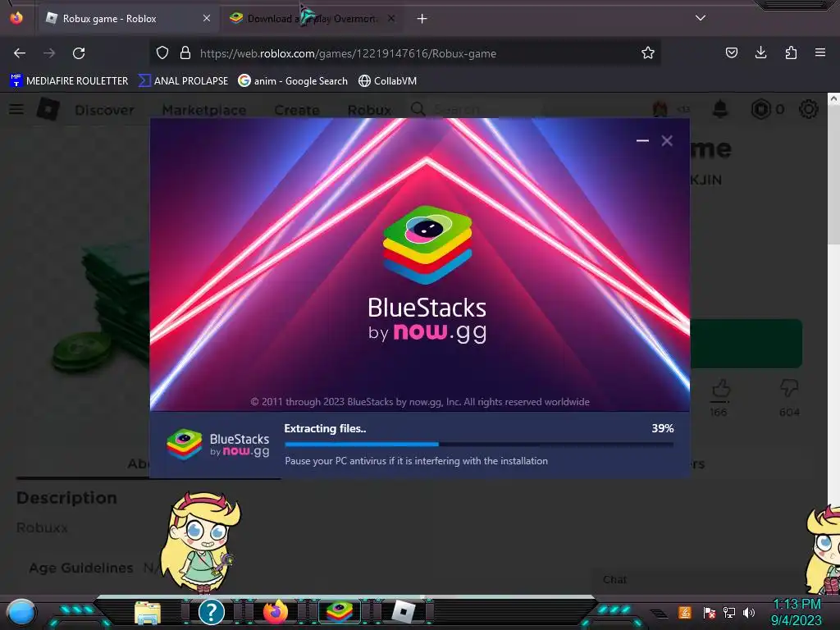The width and height of the screenshot is (840, 630).
Task: Click the volume speaker tray icon
Action: pos(748,612)
